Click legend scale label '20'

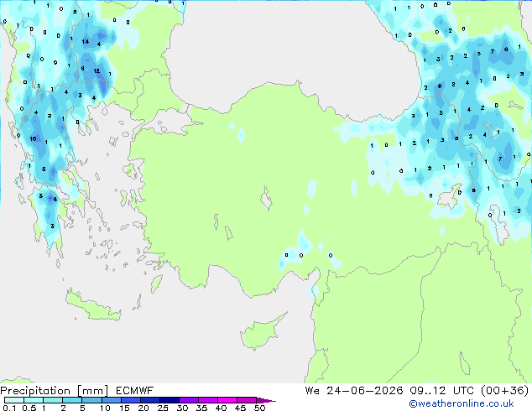coord(143,408)
